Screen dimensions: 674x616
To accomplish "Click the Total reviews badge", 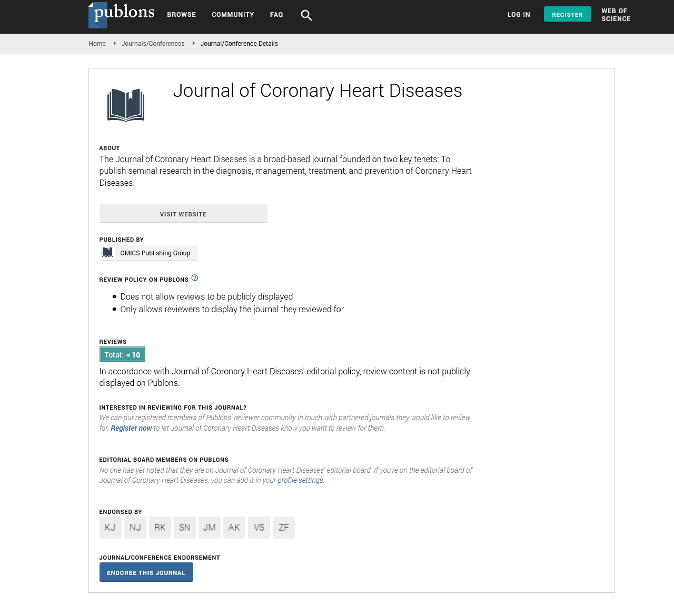I will click(122, 355).
